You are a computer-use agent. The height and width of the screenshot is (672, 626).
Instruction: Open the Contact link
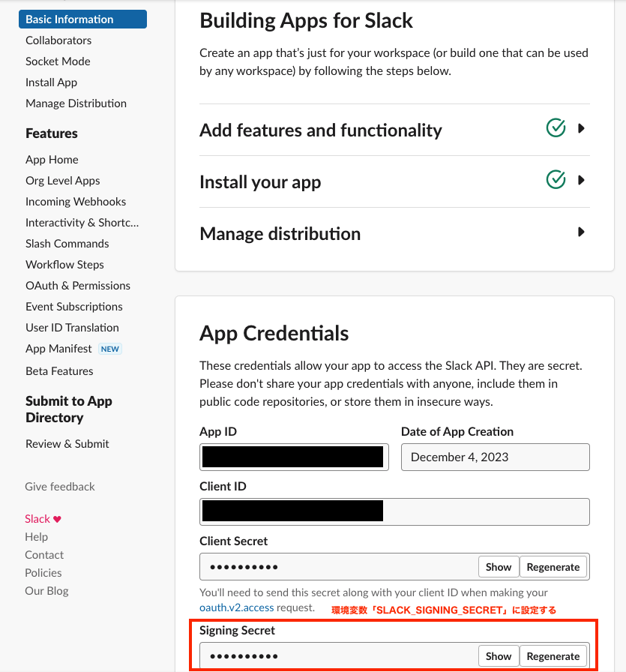pyautogui.click(x=44, y=554)
